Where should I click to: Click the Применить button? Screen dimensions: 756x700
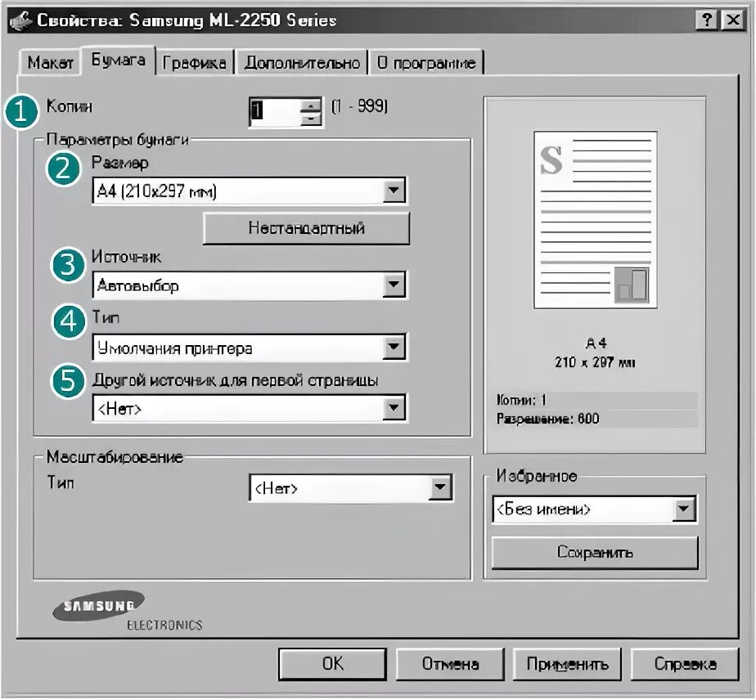pos(567,664)
